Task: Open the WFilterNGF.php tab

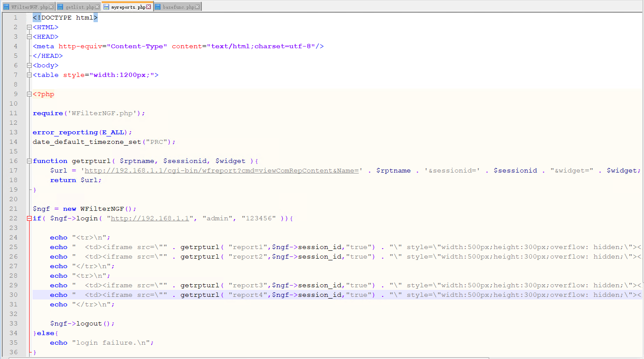Action: click(29, 7)
